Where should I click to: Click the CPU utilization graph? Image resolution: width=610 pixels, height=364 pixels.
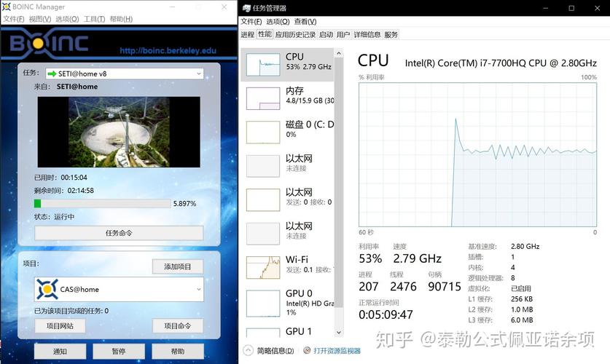coord(477,154)
